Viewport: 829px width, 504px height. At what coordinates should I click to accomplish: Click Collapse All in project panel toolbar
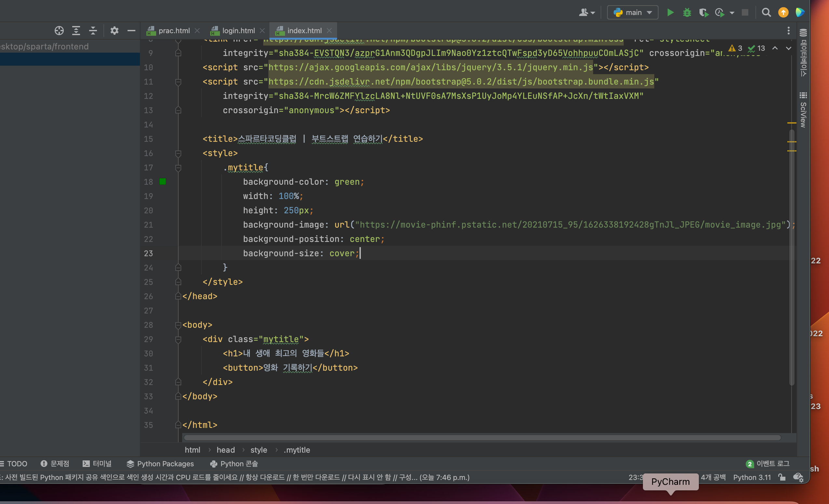(x=93, y=31)
